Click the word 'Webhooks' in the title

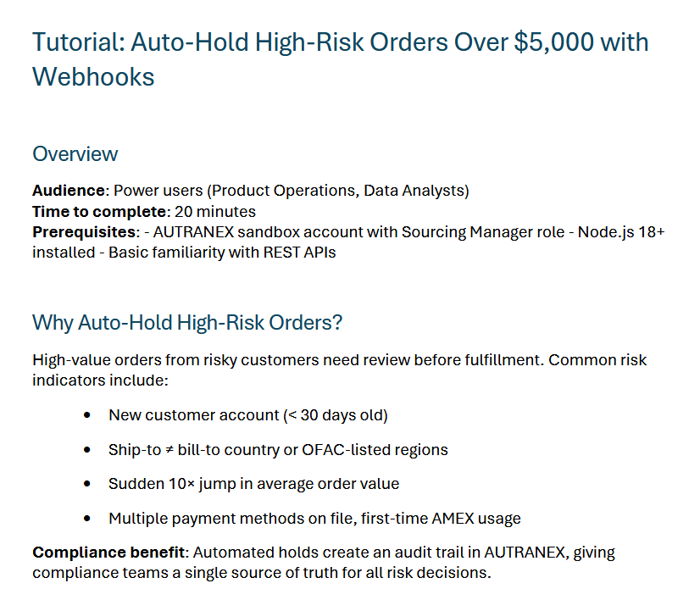tap(93, 76)
